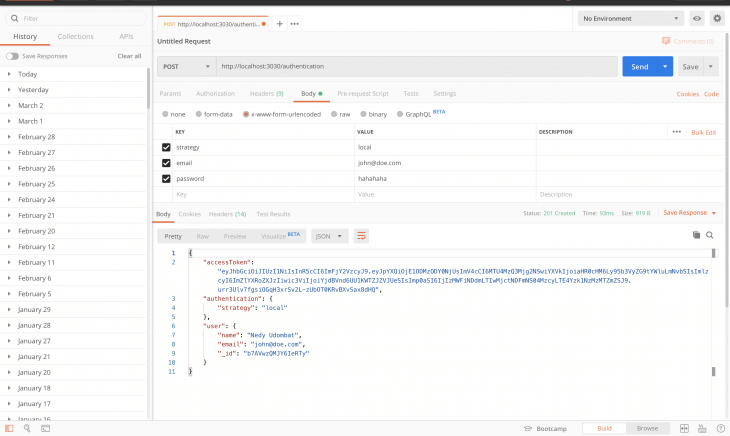Screen dimensions: 730x436
Task: Open the Pre-request Script tab
Action: [x=362, y=93]
